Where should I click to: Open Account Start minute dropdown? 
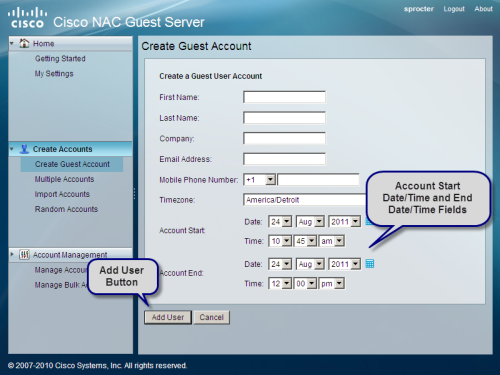[305, 241]
